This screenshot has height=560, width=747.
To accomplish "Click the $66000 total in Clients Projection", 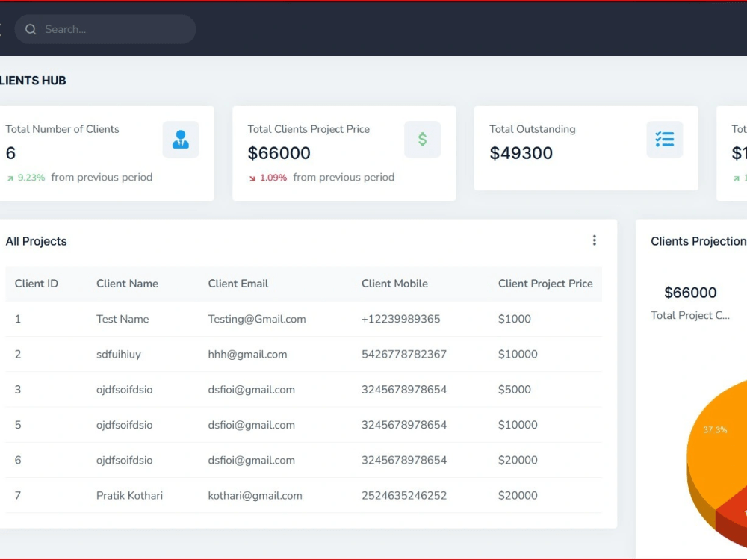I will coord(690,293).
